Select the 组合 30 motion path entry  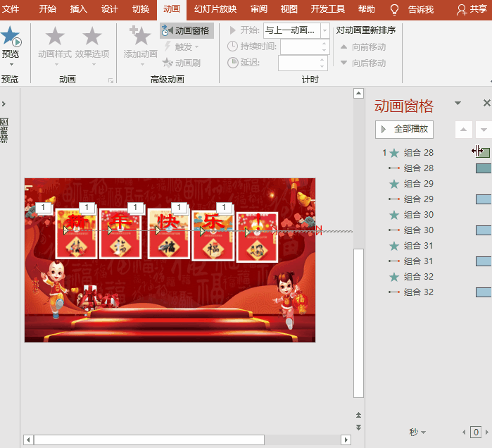tap(411, 230)
